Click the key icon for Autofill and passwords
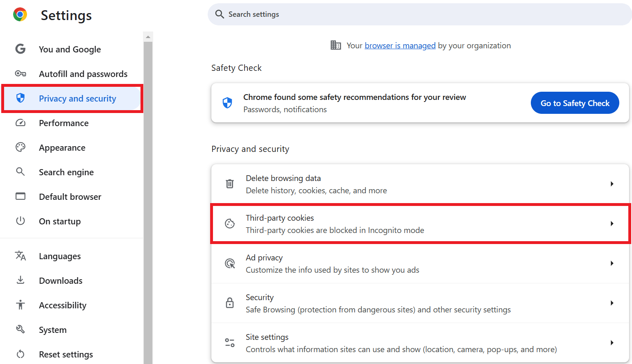632x364 pixels. [x=20, y=74]
